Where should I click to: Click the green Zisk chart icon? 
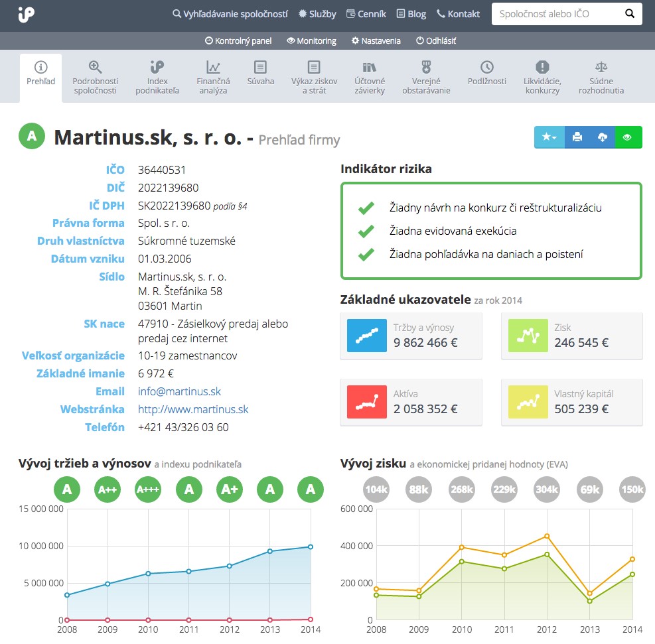tap(528, 336)
